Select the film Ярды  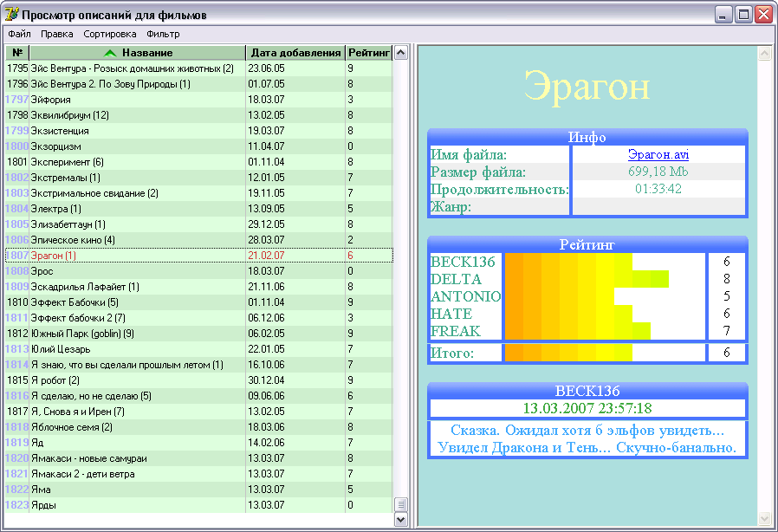click(199, 505)
